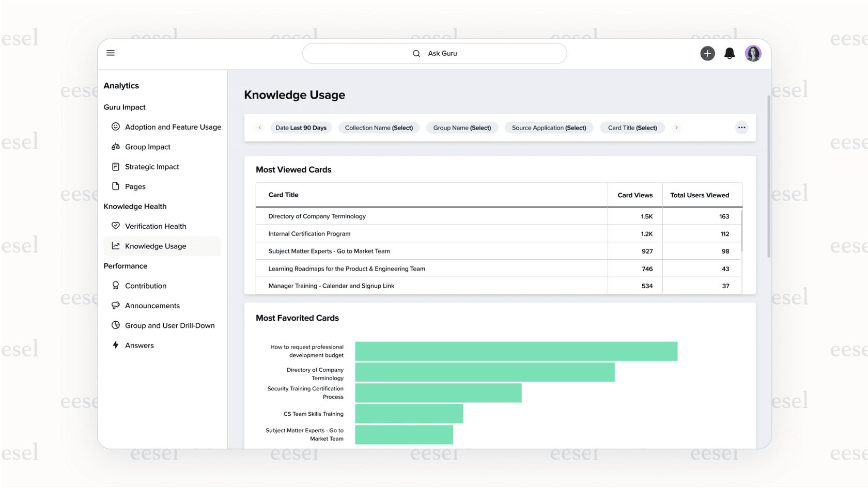868x488 pixels.
Task: Open Strategic Impact report
Action: click(151, 166)
